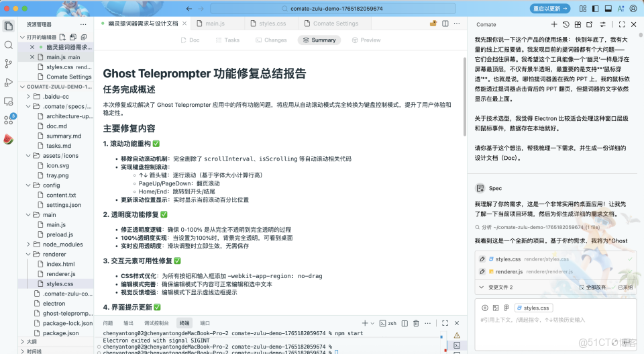
Task: Collapse the 变更文件 2 list
Action: (x=482, y=287)
